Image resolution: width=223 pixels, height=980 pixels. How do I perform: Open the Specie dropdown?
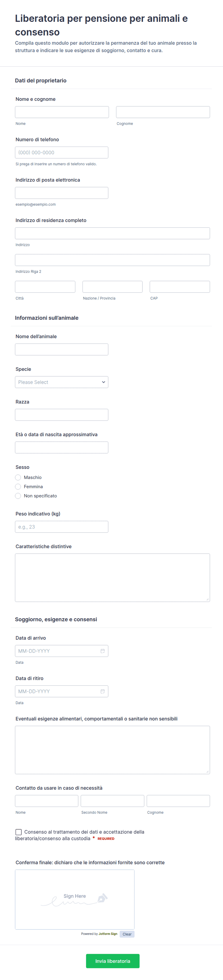point(62,382)
